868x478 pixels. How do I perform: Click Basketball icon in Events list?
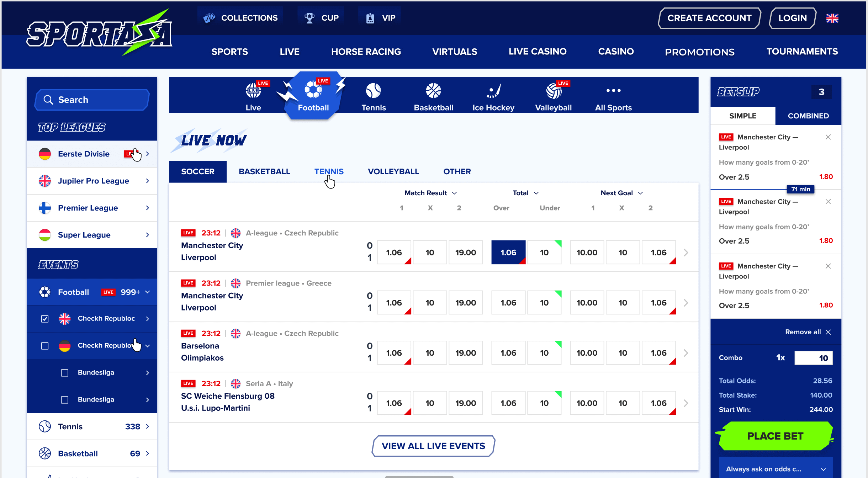click(45, 453)
